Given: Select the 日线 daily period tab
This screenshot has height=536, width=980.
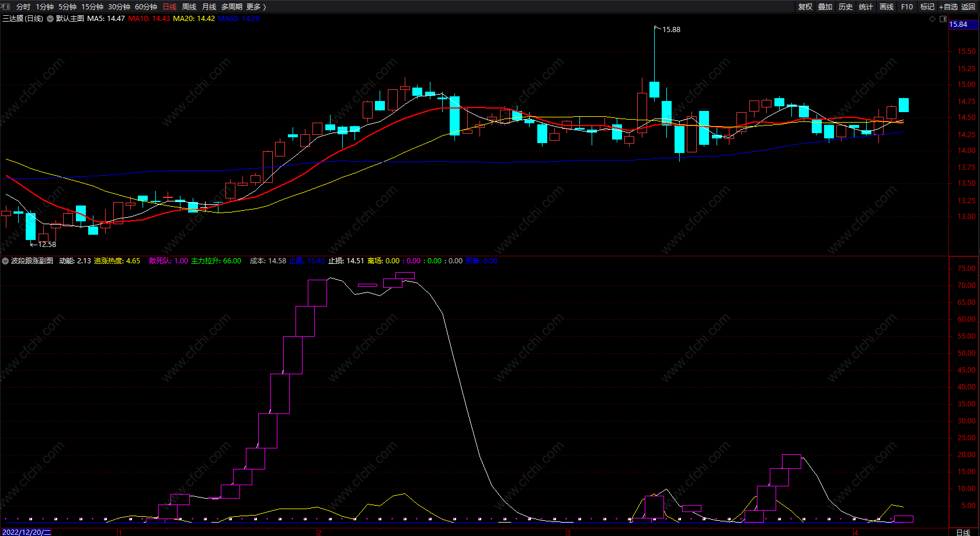Looking at the screenshot, I should (169, 7).
